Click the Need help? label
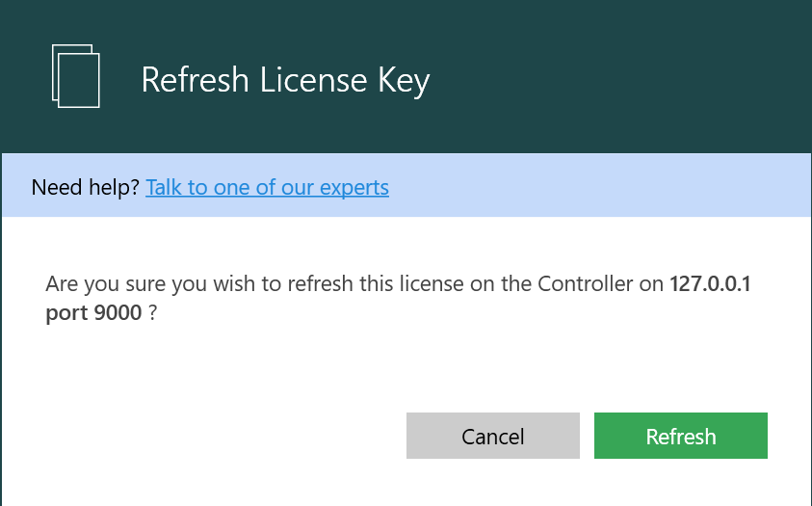 point(85,188)
